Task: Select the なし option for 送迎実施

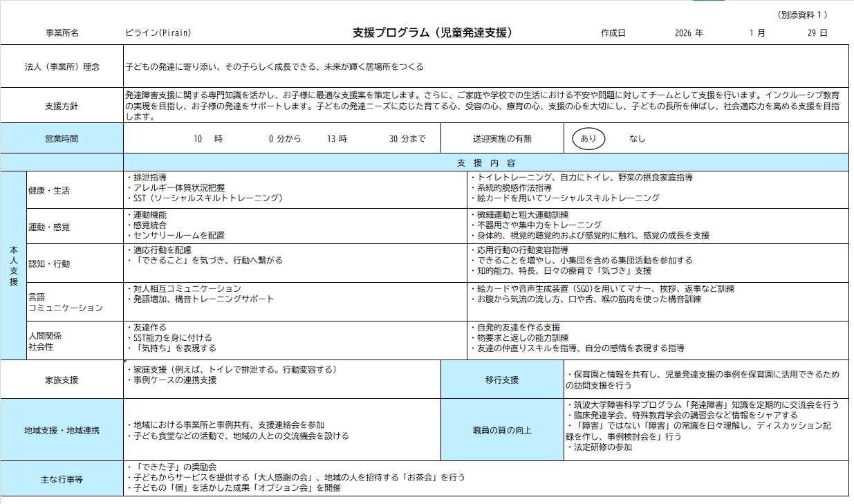Action: tap(637, 138)
